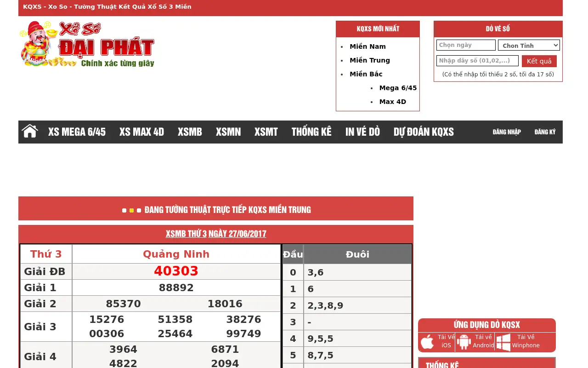Go to XSMT in navigation bar

pyautogui.click(x=266, y=132)
